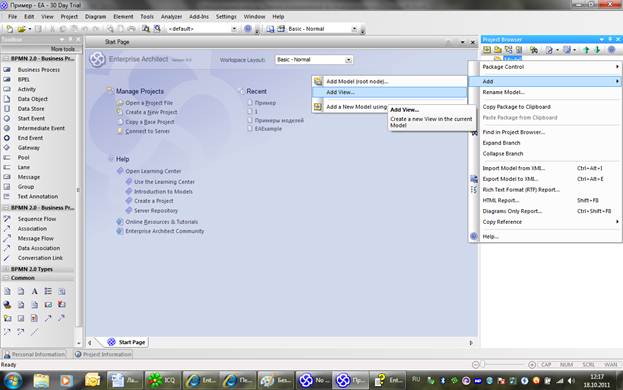Open the Diagram menu

(x=95, y=17)
